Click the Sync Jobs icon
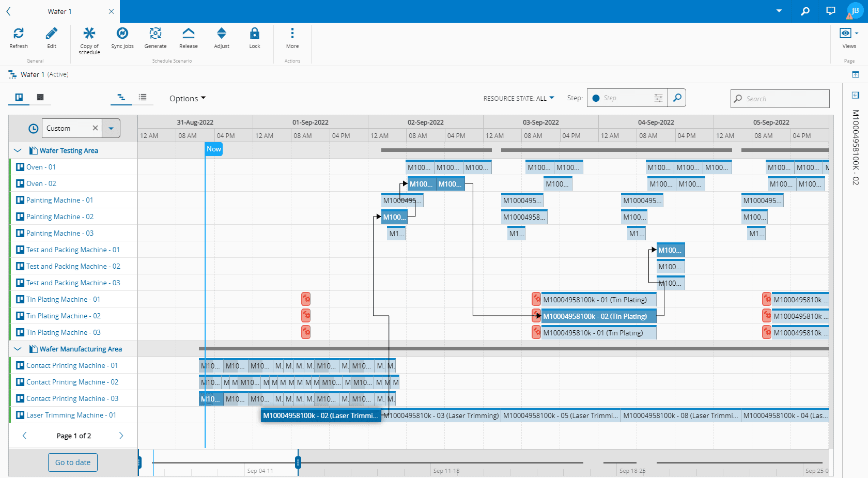The width and height of the screenshot is (868, 478). click(122, 34)
